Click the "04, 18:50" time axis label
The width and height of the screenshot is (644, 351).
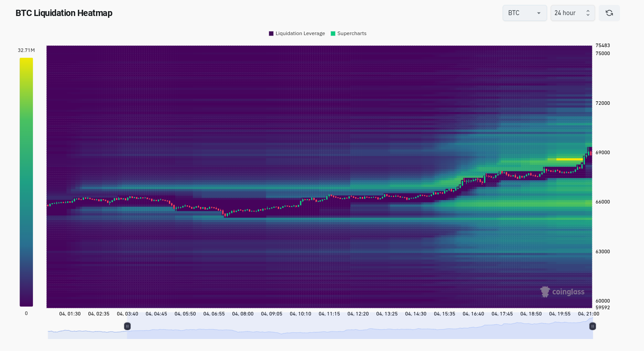pos(531,314)
